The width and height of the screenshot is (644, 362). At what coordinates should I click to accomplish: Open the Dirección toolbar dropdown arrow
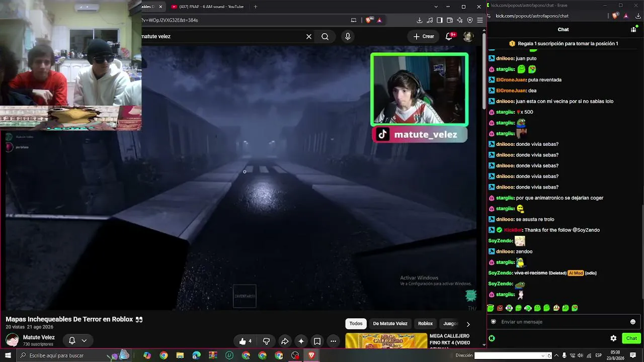(542, 355)
